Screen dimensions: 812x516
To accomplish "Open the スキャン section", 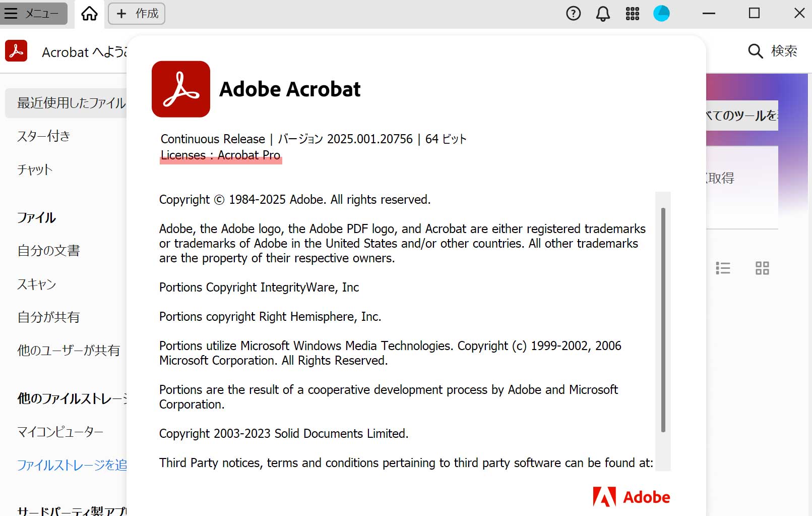I will (x=36, y=284).
